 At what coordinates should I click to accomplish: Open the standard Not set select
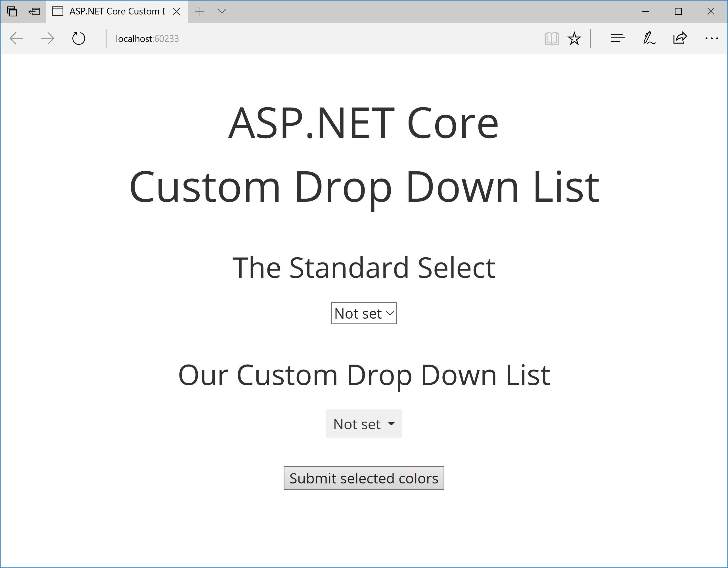364,313
